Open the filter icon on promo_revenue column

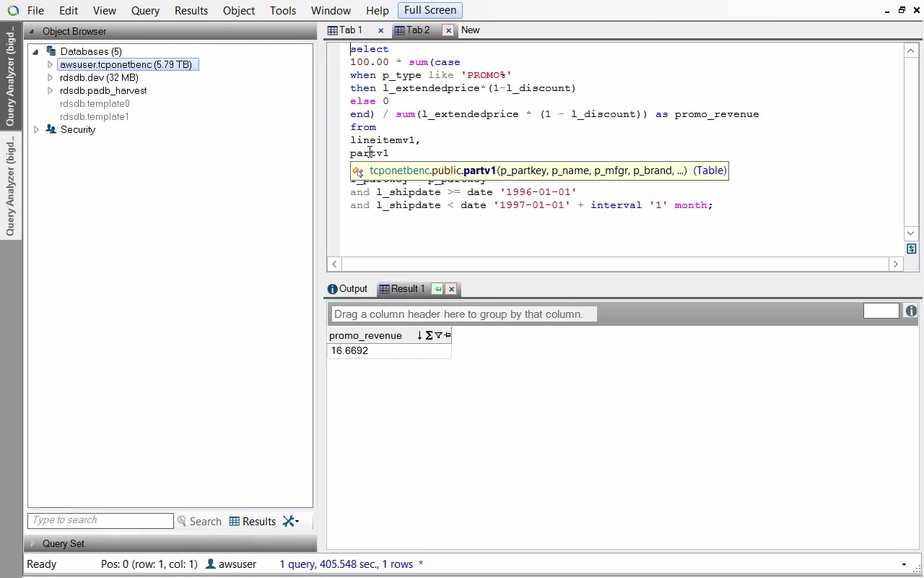(x=438, y=335)
